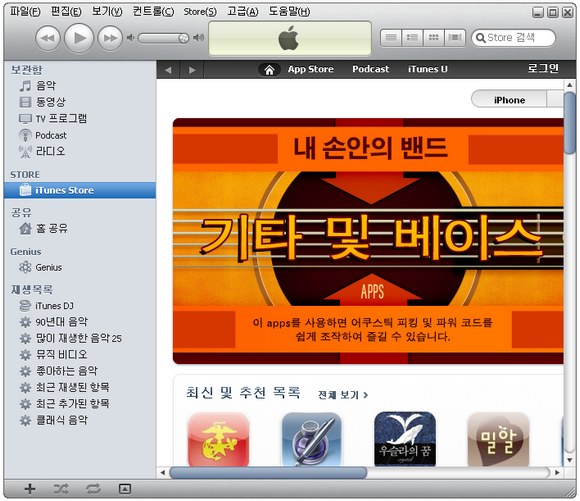This screenshot has height=501, width=580.
Task: Open 보기(V) menu
Action: pos(107,11)
